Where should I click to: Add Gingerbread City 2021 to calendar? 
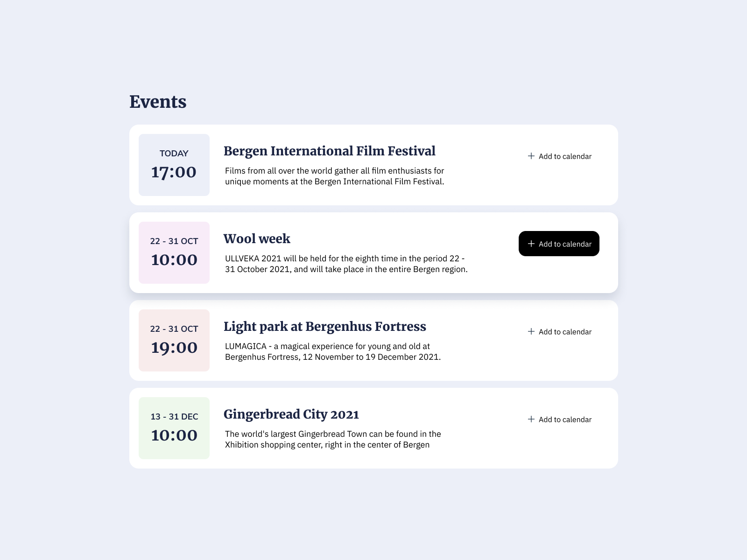[559, 420]
